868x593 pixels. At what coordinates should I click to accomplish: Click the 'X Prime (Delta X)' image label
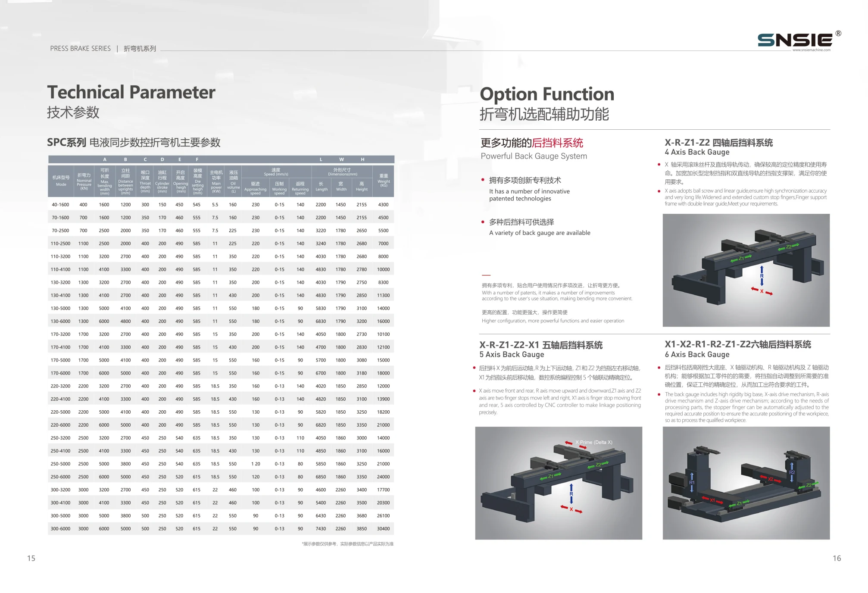593,442
